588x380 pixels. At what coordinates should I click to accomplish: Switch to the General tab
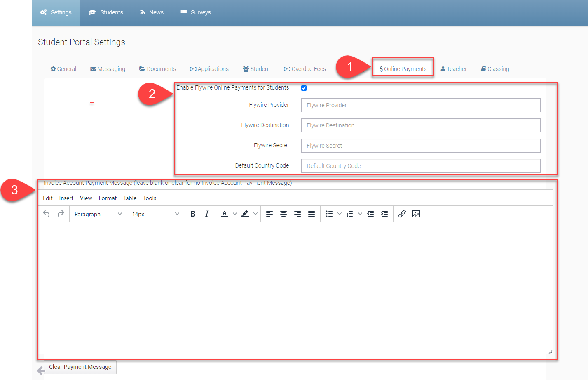point(63,69)
